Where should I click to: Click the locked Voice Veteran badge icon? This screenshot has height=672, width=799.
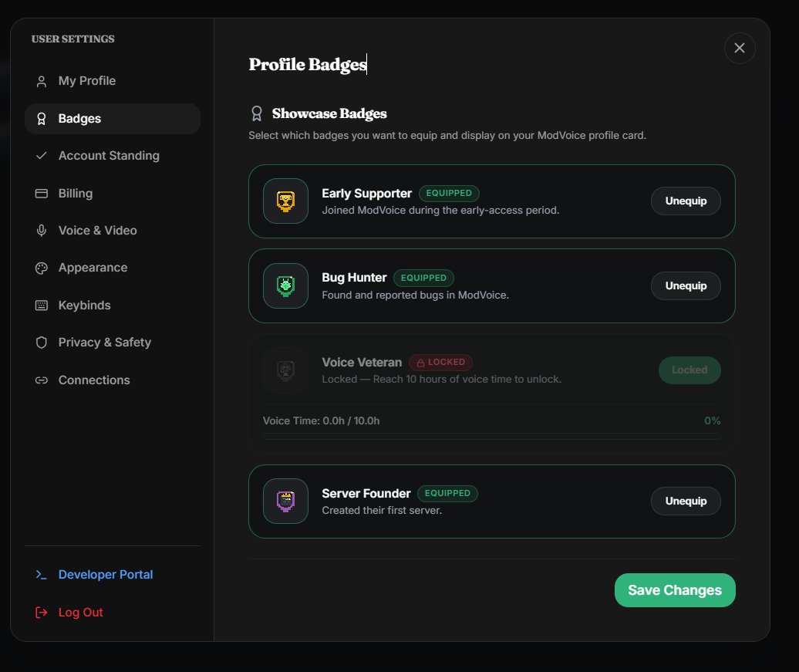click(286, 370)
